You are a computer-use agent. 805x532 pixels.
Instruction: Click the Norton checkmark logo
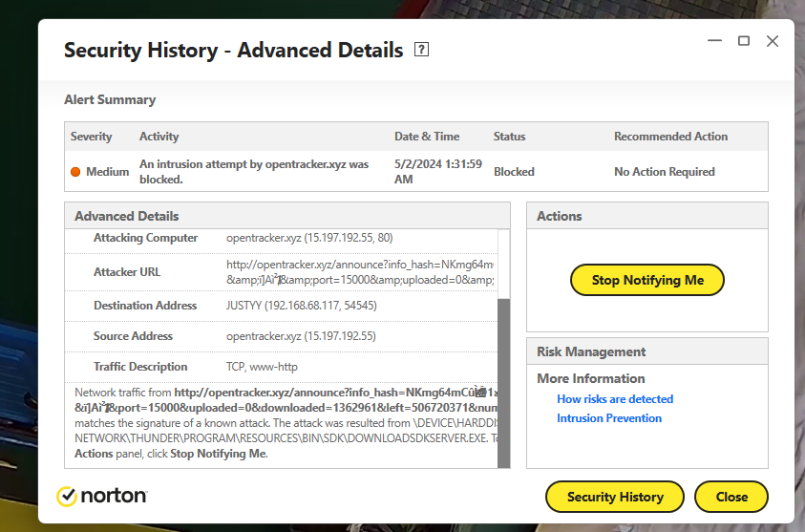66,497
